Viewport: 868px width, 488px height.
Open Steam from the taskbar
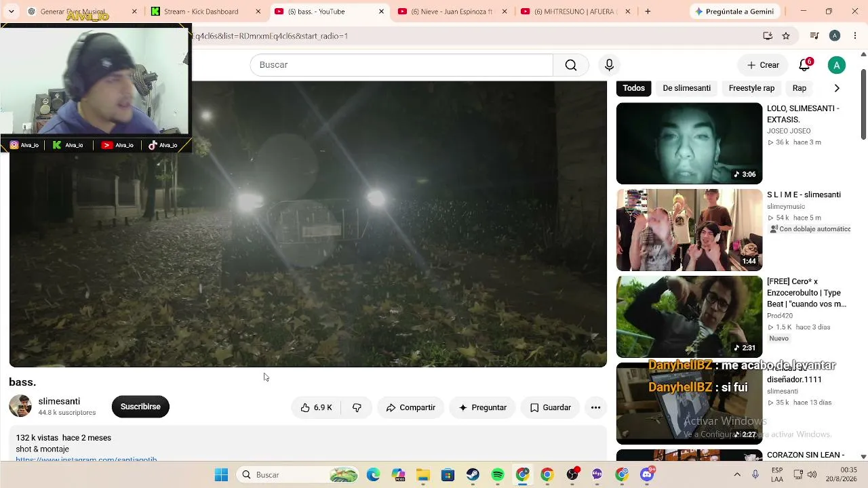[473, 475]
